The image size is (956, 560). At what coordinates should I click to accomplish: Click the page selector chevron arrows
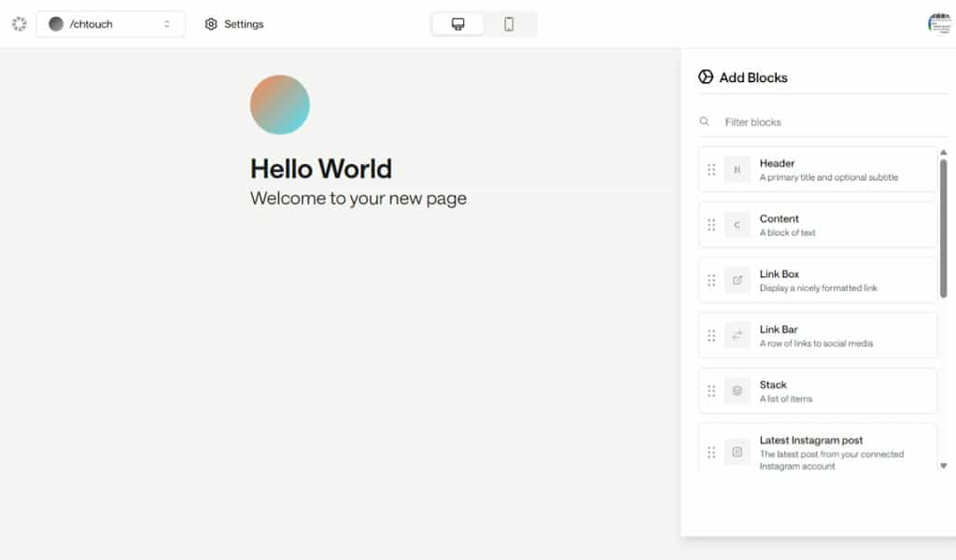click(x=167, y=23)
